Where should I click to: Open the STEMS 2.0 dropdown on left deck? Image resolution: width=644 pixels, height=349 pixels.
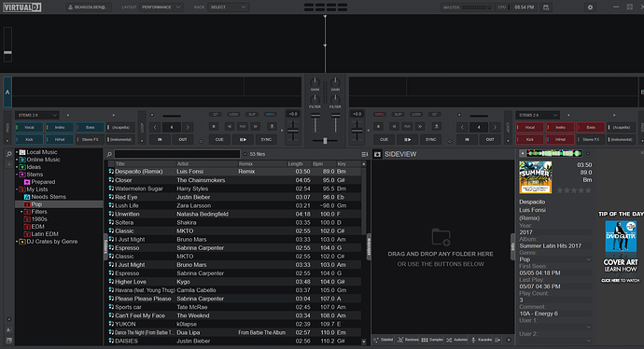[x=37, y=116]
